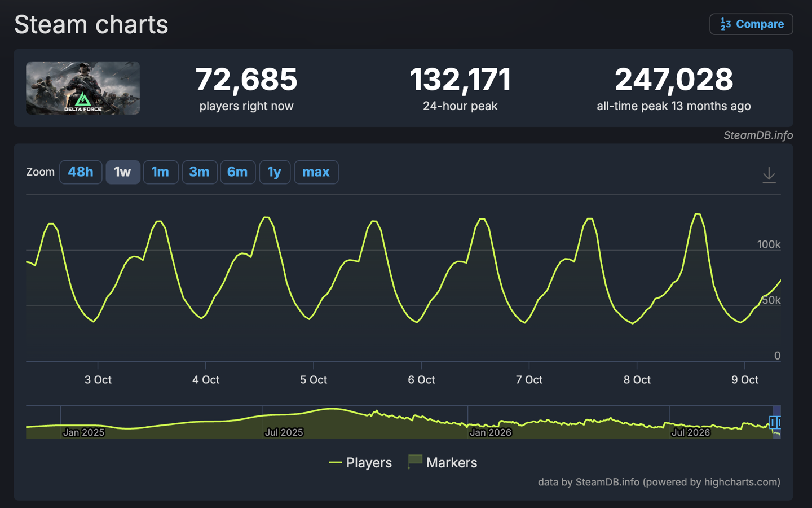Click the Compare button
812x508 pixels.
[751, 24]
